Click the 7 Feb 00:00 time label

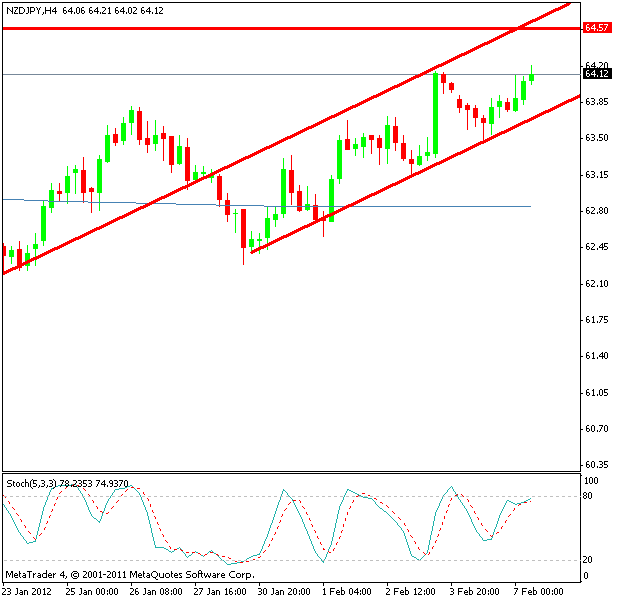tap(539, 592)
